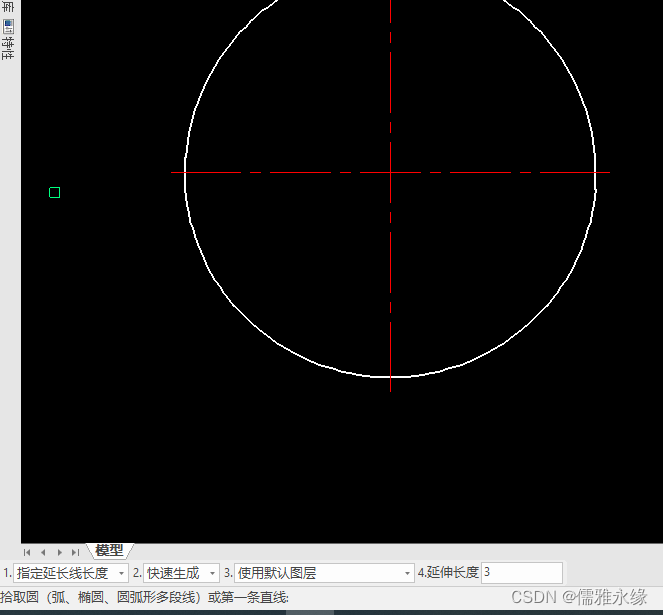
Task: Open the 快速生成 dropdown
Action: click(181, 573)
